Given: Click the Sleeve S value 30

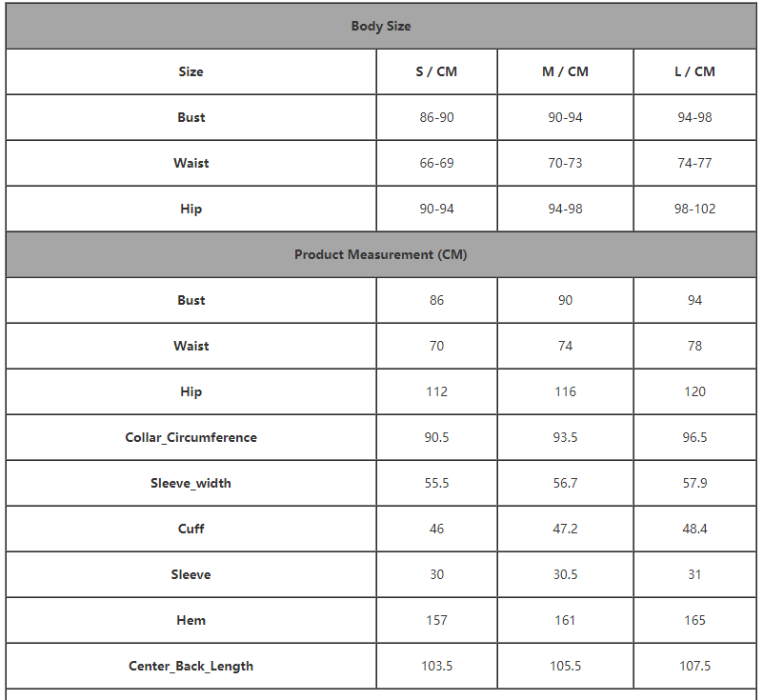Looking at the screenshot, I should [436, 574].
